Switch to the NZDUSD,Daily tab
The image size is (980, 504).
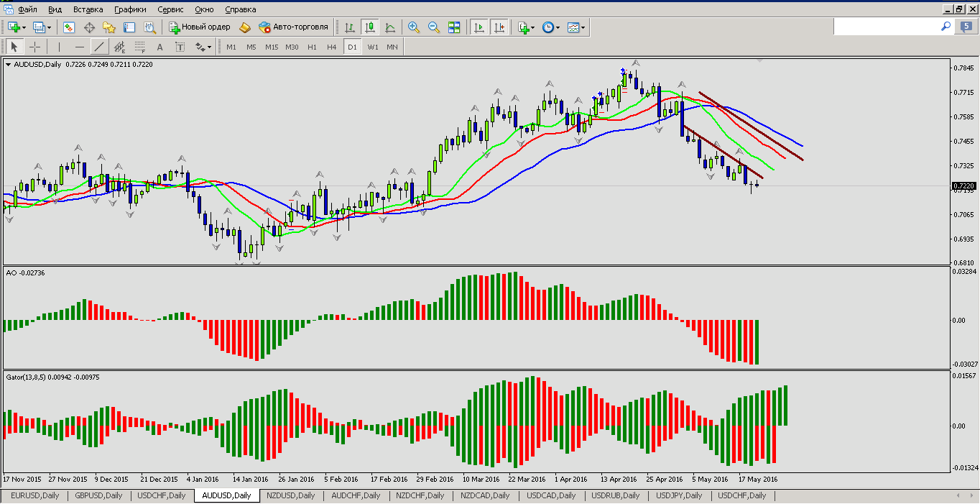tap(291, 495)
